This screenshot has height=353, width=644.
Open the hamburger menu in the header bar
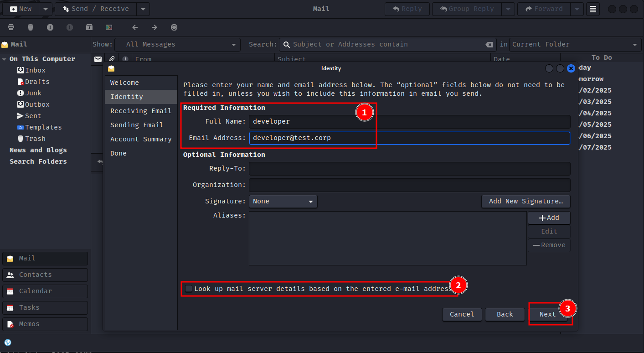(x=592, y=9)
